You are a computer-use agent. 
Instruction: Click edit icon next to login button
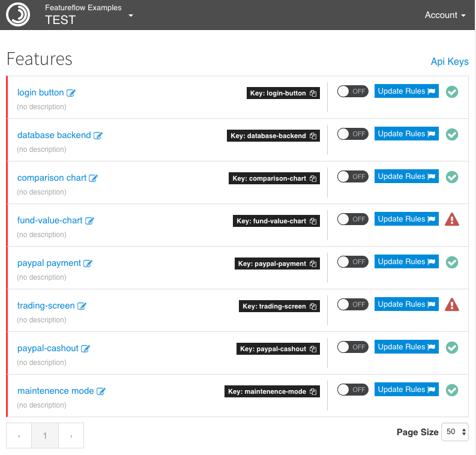point(71,93)
